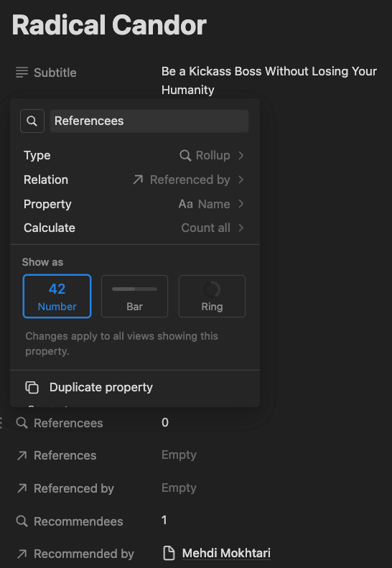The width and height of the screenshot is (392, 568).
Task: Click the Subtitle text lines icon
Action: tap(22, 72)
